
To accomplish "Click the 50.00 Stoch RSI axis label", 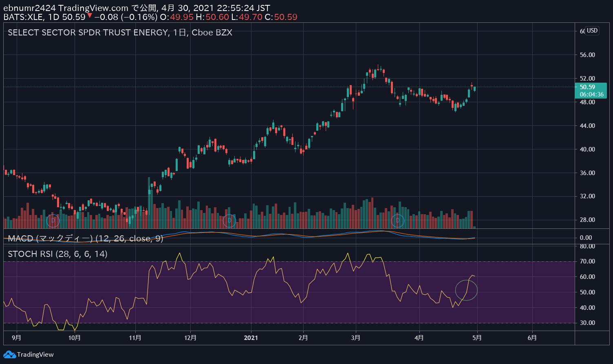I will coord(587,292).
